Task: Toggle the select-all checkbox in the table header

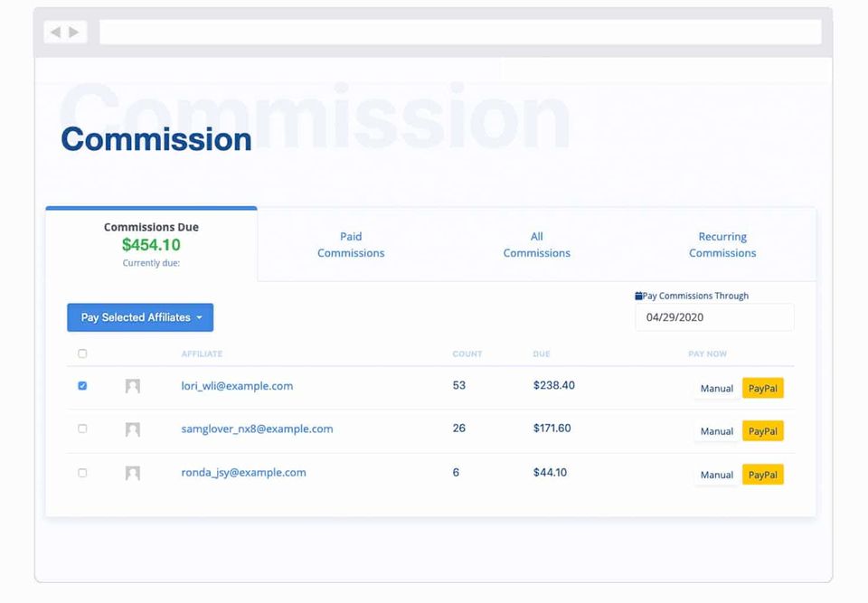Action: pos(82,353)
